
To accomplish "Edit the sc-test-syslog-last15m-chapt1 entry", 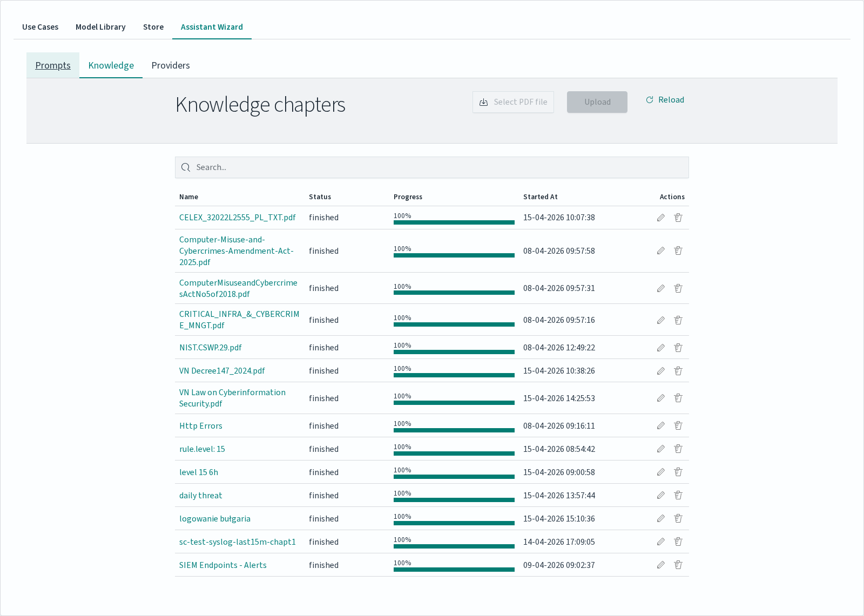I will 660,541.
